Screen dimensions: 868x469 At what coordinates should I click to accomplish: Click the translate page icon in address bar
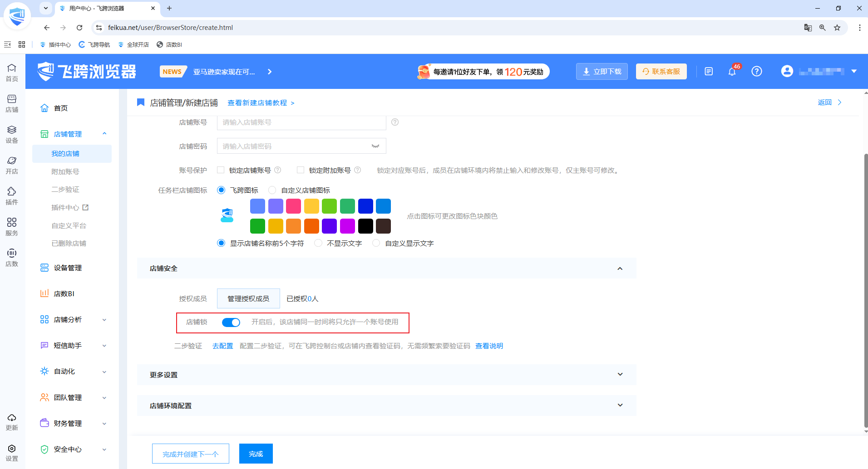pos(808,28)
